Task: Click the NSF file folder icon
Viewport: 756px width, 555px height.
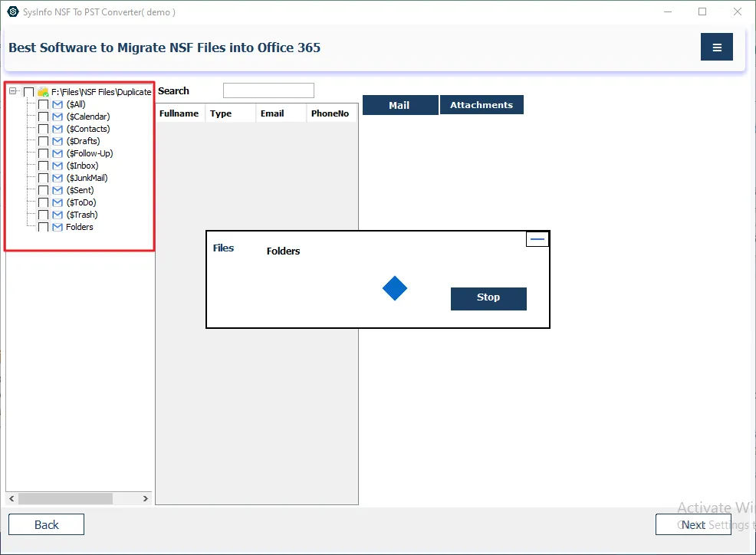Action: (43, 92)
